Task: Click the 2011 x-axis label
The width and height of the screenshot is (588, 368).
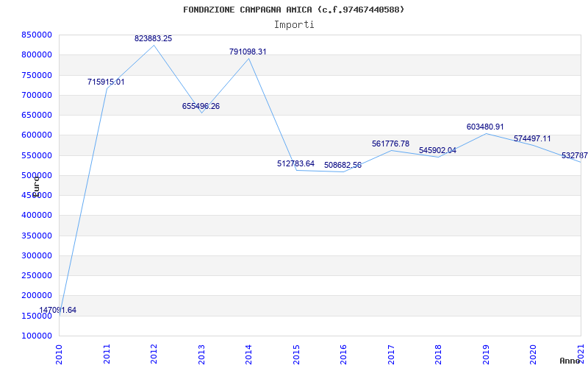Action: tap(107, 355)
